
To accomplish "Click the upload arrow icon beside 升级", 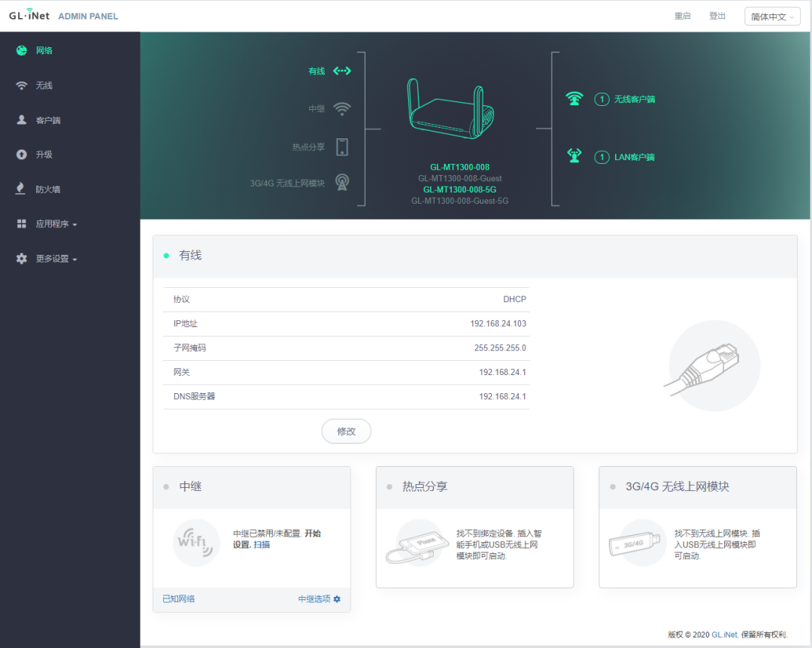I will click(21, 154).
